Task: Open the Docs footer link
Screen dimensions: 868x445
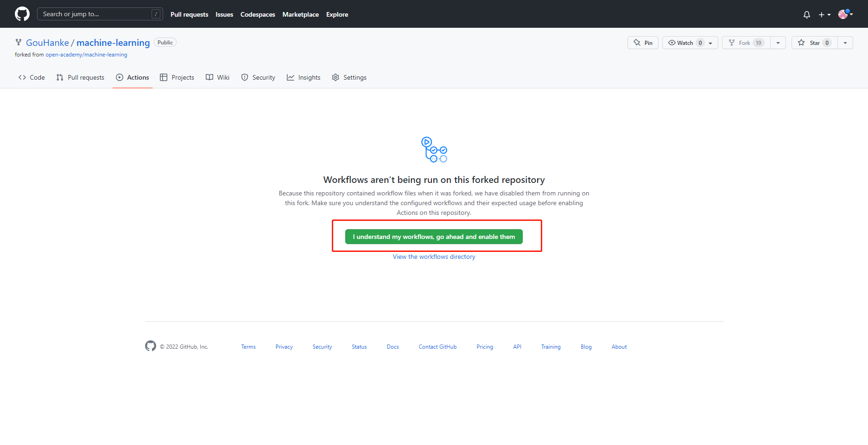Action: click(x=393, y=347)
